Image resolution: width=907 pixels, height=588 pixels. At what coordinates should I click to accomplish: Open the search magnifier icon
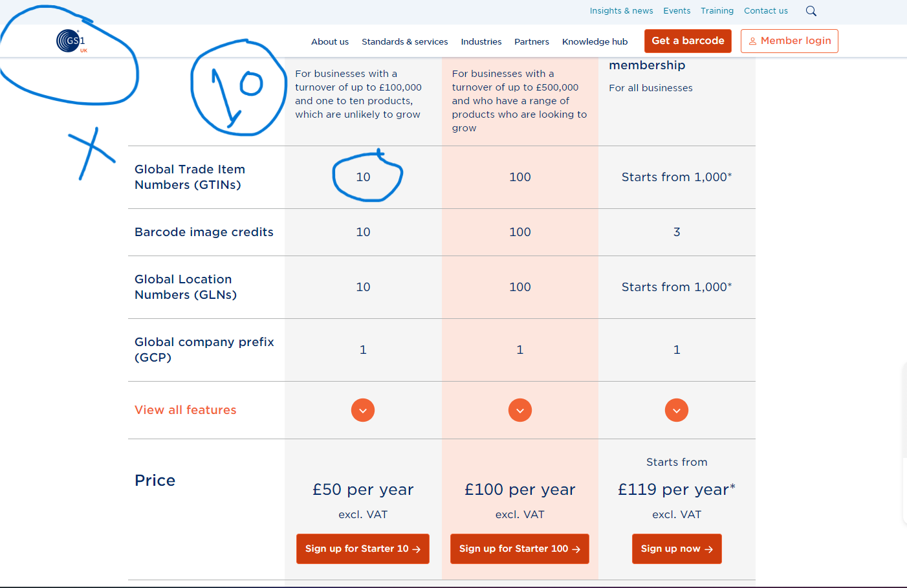pyautogui.click(x=811, y=11)
